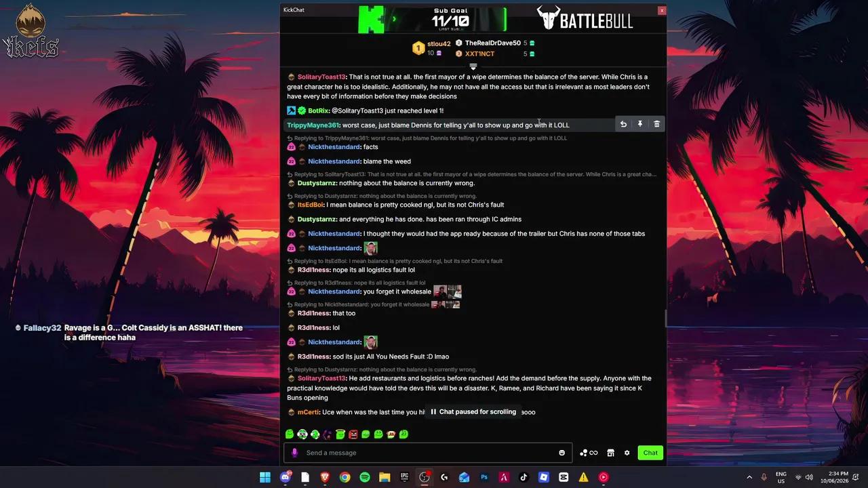Click the chat scrollbar thumb
The height and width of the screenshot is (488, 868).
coord(665,318)
